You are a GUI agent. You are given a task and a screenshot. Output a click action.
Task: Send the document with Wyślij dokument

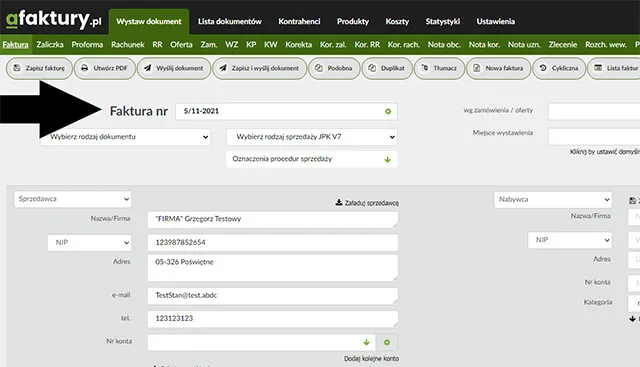[174, 68]
